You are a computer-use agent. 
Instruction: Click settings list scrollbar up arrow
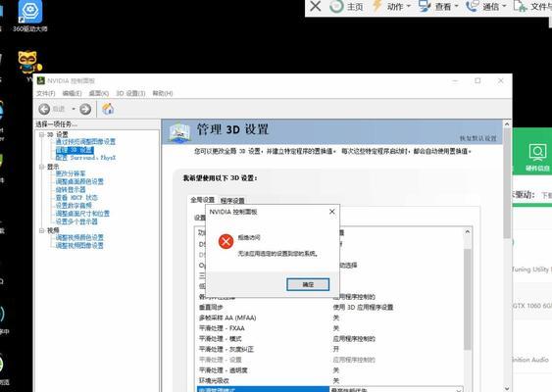(x=467, y=231)
